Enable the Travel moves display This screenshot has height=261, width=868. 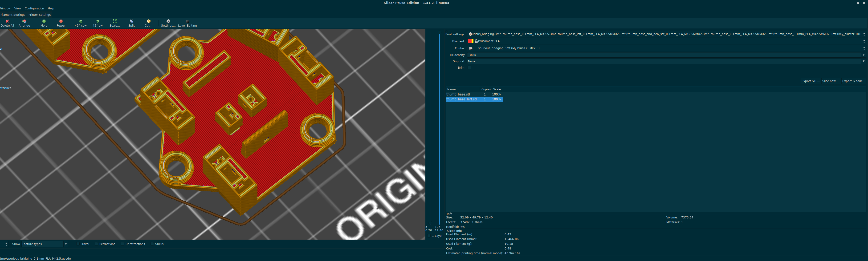pyautogui.click(x=78, y=244)
